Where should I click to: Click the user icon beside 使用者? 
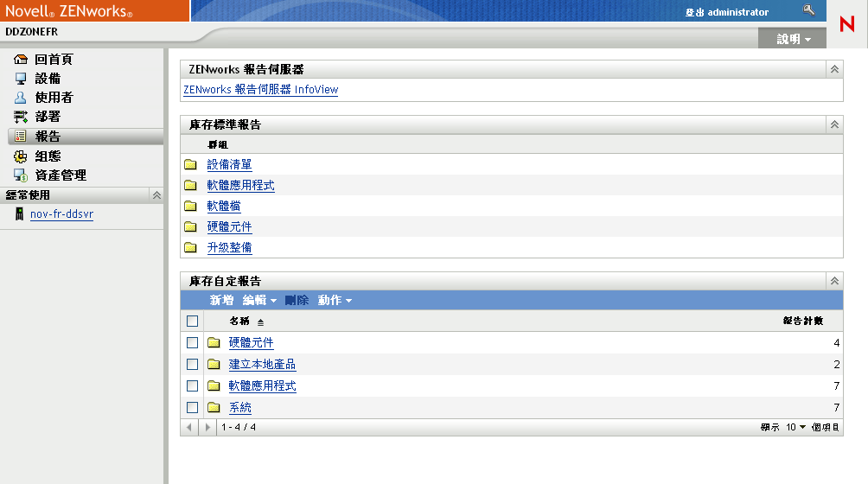[21, 98]
